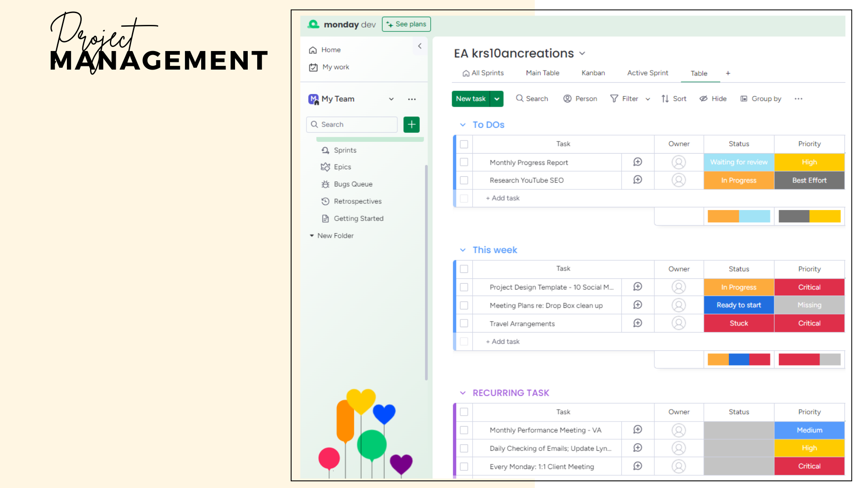Click the sidebar Search field
Screen dimensions: 868x488
(x=352, y=124)
